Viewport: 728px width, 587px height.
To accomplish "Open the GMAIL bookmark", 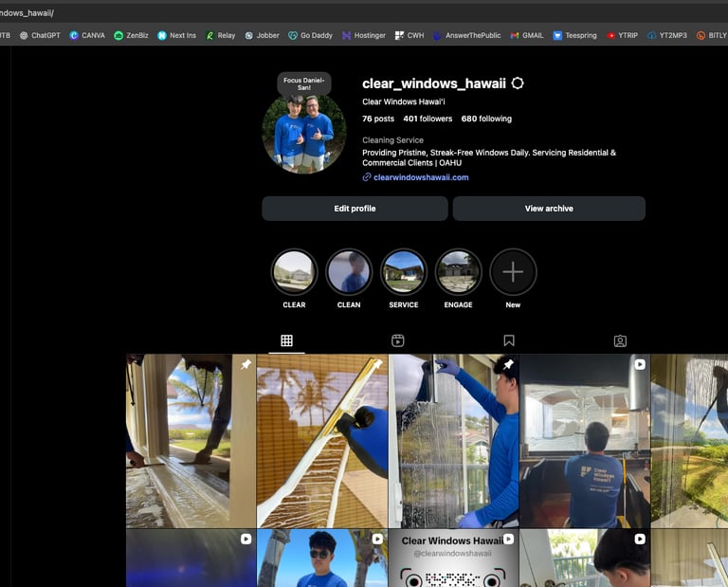I will 527,35.
